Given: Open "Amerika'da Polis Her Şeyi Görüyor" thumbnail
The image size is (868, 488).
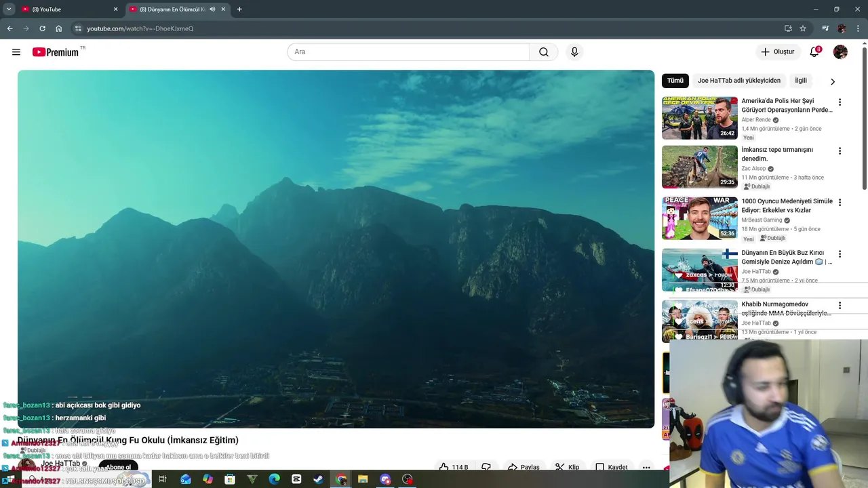Looking at the screenshot, I should click(700, 118).
